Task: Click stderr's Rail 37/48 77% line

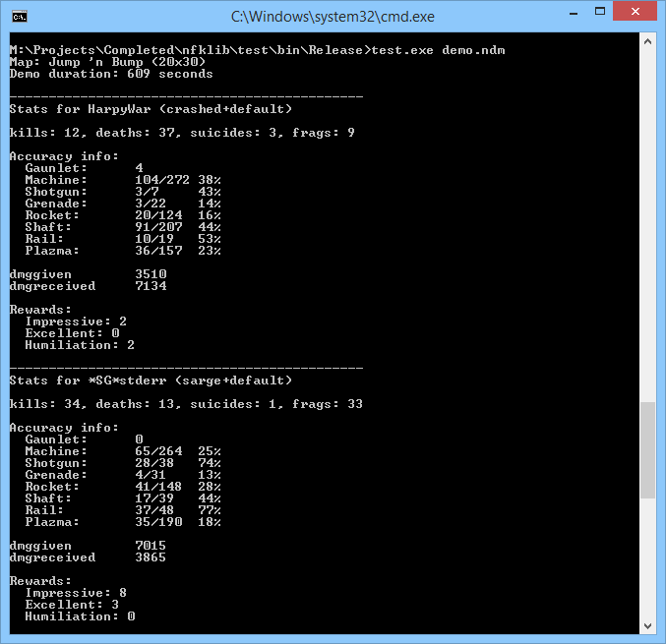Action: [x=123, y=510]
